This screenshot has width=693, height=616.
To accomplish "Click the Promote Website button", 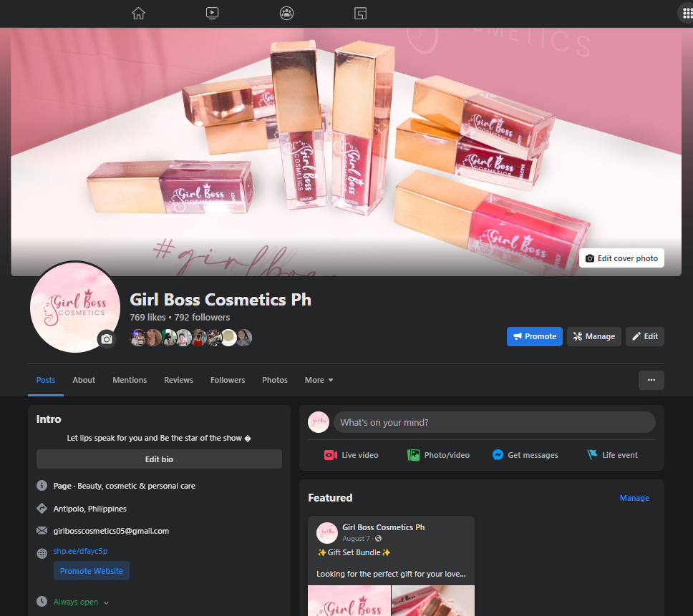I will point(92,570).
